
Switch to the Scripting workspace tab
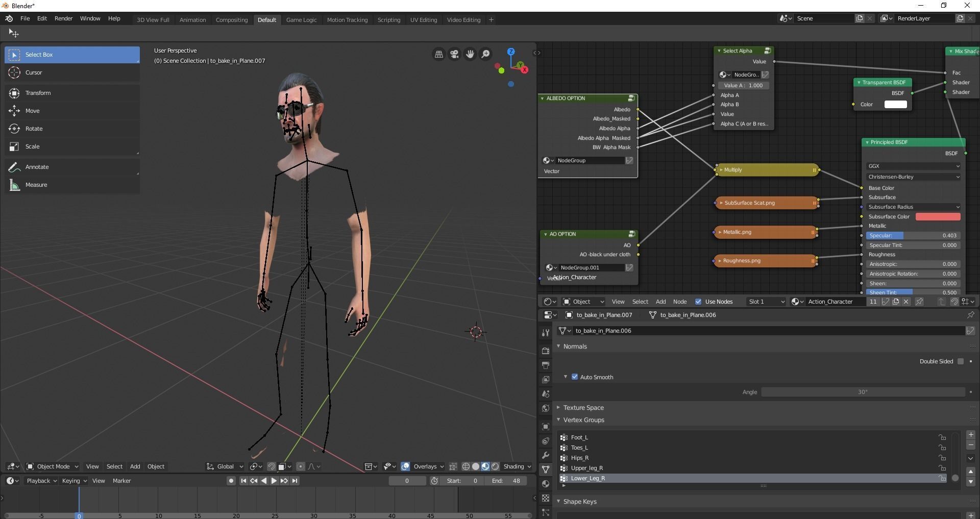pyautogui.click(x=389, y=20)
